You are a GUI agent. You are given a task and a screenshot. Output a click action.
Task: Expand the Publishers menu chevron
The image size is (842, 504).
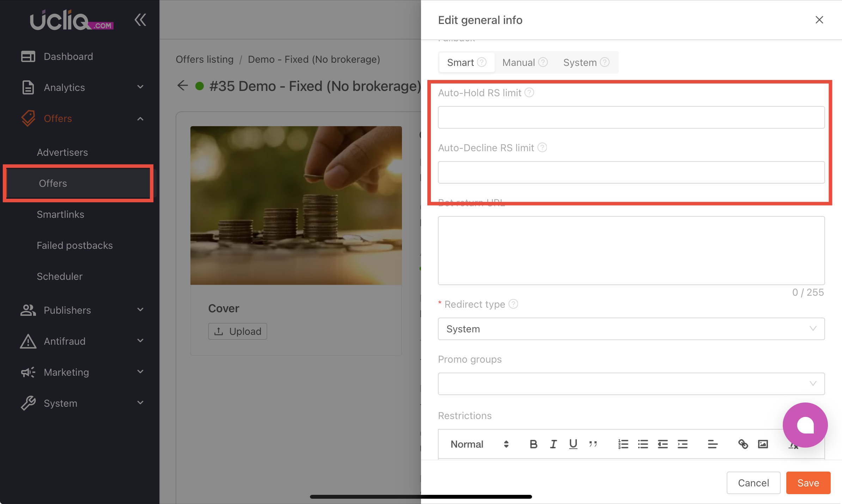click(x=140, y=309)
